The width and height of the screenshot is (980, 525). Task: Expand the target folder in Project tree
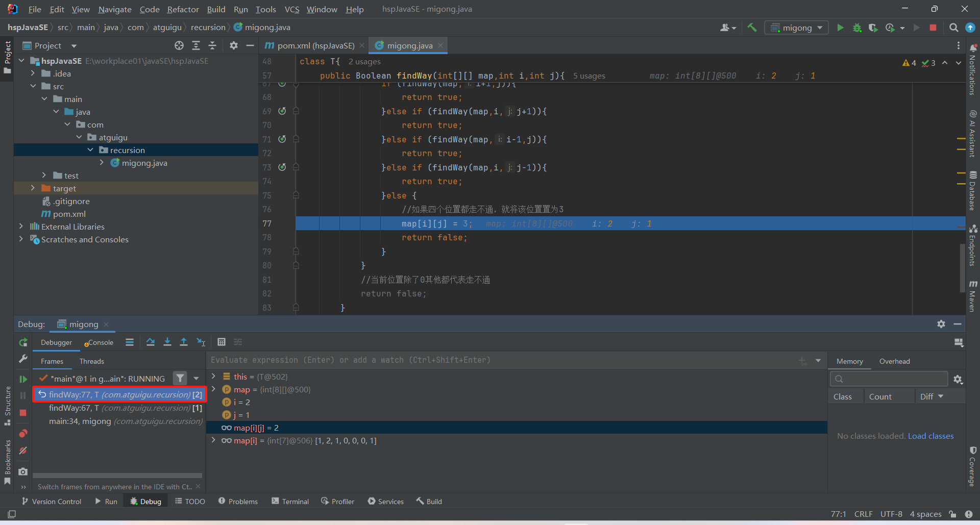33,188
